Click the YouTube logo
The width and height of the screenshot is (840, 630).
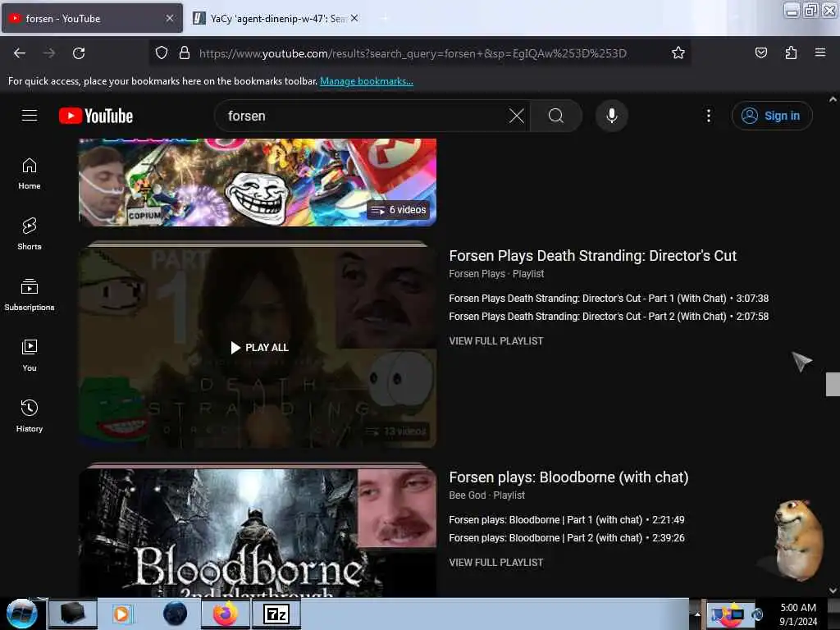pos(96,116)
